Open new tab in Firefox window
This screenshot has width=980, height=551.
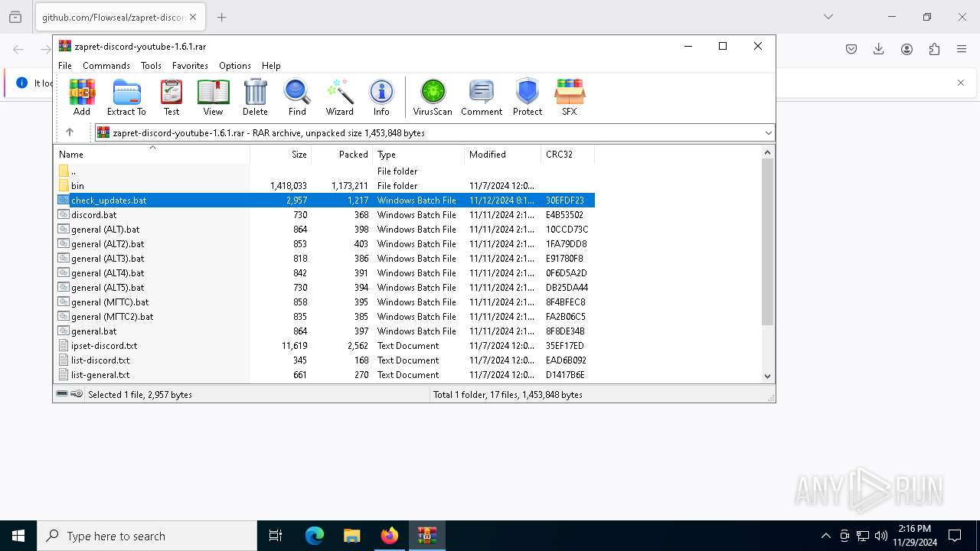pyautogui.click(x=221, y=17)
